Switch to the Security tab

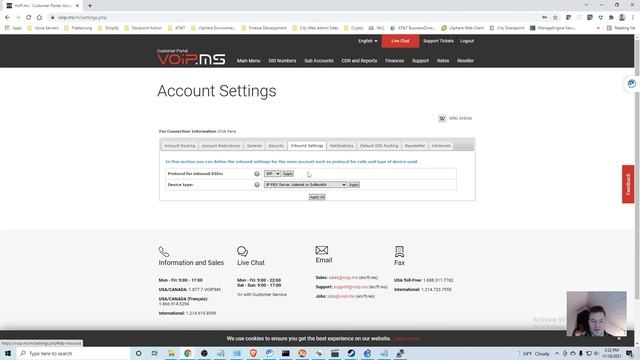[276, 146]
